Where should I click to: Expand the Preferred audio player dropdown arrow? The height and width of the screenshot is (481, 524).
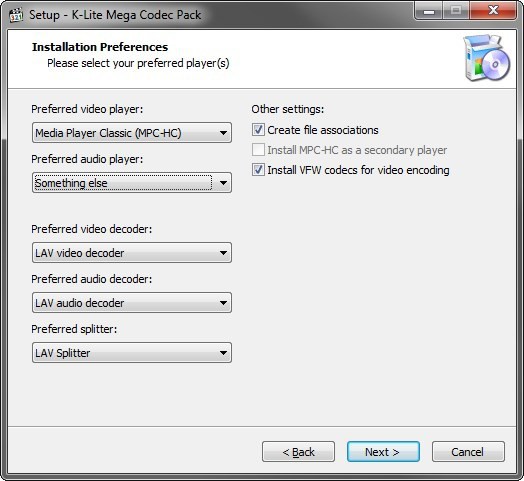point(223,183)
